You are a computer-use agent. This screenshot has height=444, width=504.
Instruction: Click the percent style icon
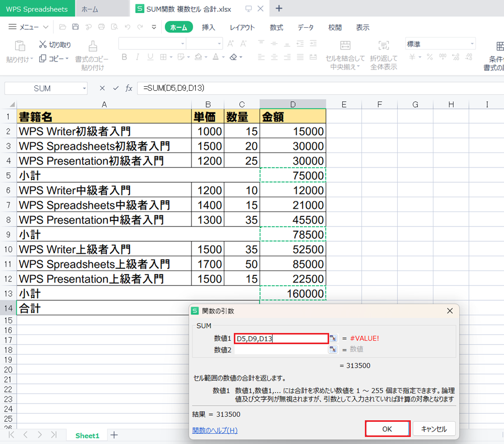tap(430, 57)
